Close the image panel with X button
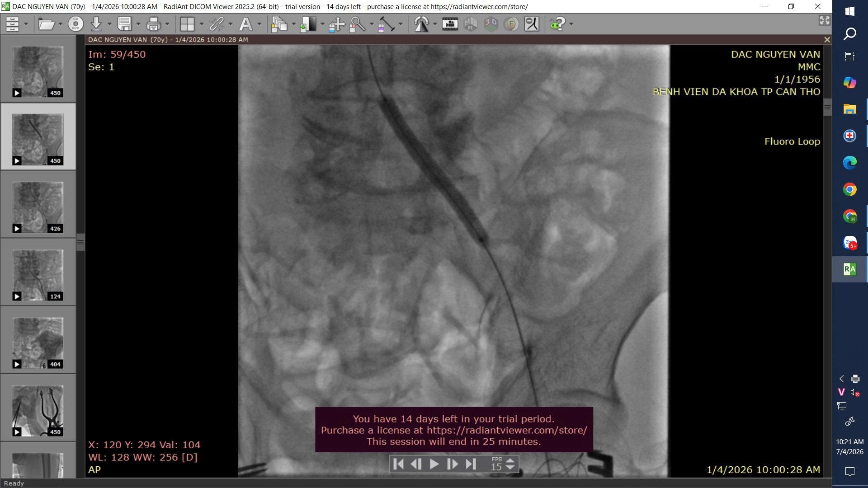Image resolution: width=868 pixels, height=488 pixels. pos(827,40)
